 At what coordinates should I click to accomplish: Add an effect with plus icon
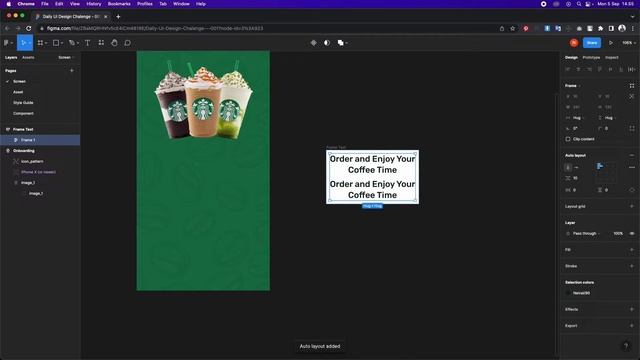pyautogui.click(x=632, y=309)
